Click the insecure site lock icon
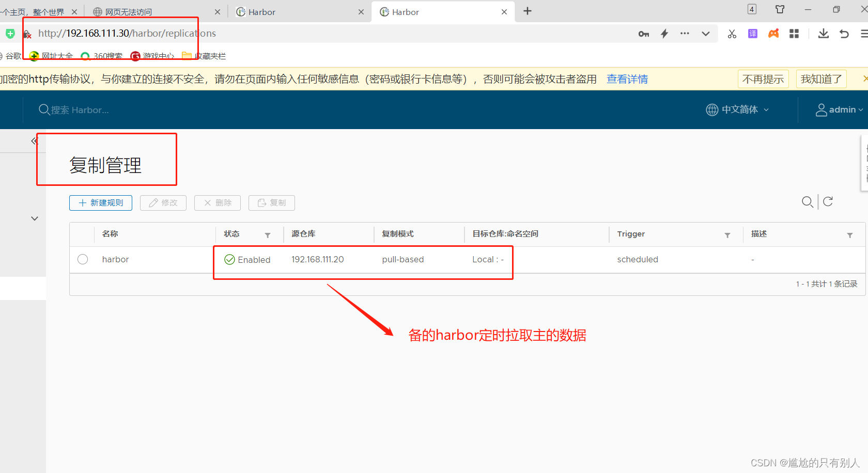868x473 pixels. 27,34
